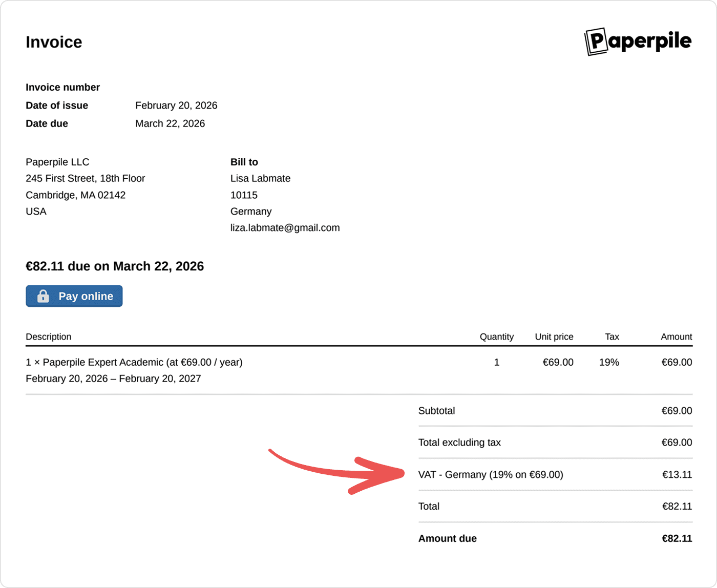Click the Quantity column header

tap(496, 337)
